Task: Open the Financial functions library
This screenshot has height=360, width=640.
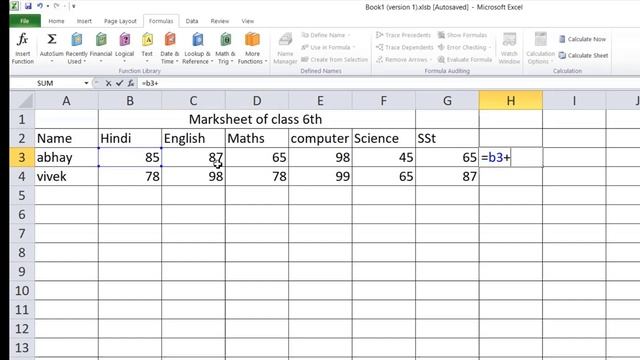Action: coord(101,48)
